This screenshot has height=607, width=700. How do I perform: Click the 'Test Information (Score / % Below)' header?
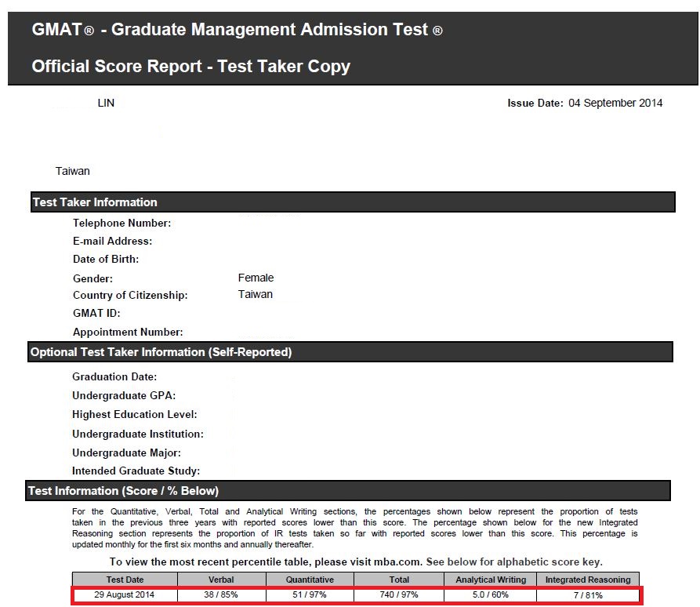tap(348, 491)
